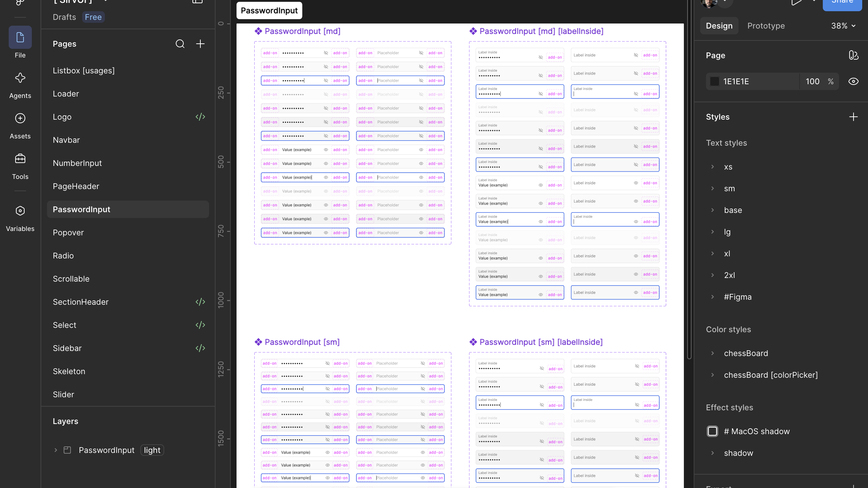868x488 pixels.
Task: Click the light mode tag on PasswordInput layer
Action: [x=152, y=450]
